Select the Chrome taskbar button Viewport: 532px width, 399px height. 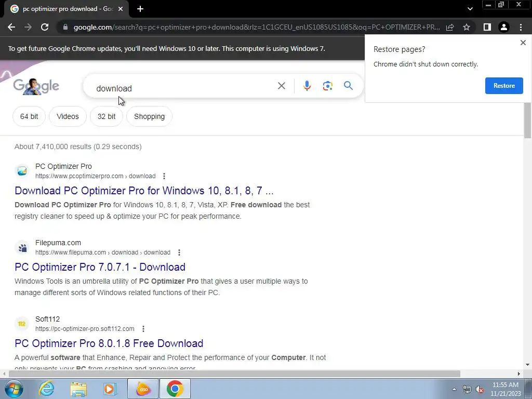(x=175, y=389)
